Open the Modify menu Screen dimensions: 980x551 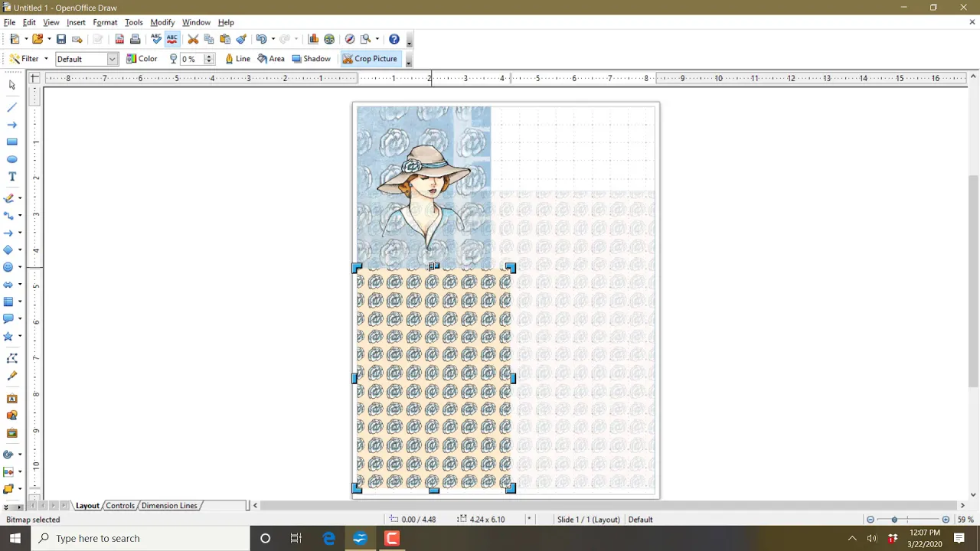coord(162,22)
